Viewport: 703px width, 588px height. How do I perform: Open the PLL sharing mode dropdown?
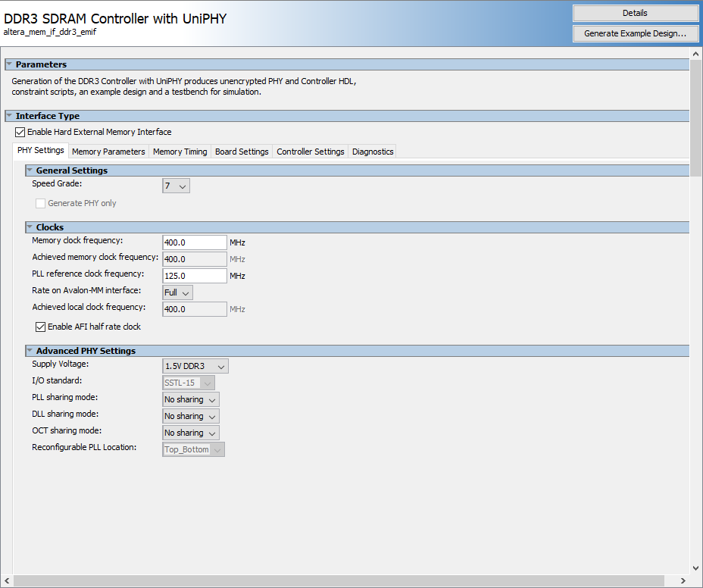click(x=191, y=399)
